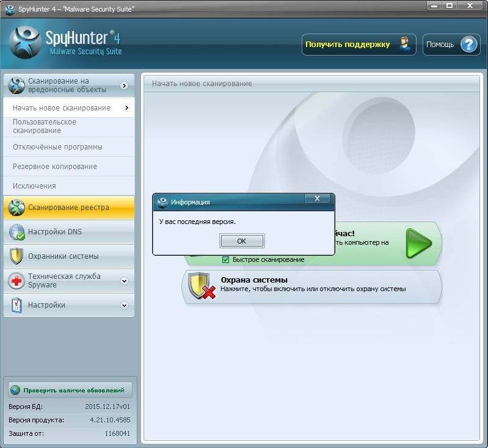Open Исключения item

coord(69,186)
